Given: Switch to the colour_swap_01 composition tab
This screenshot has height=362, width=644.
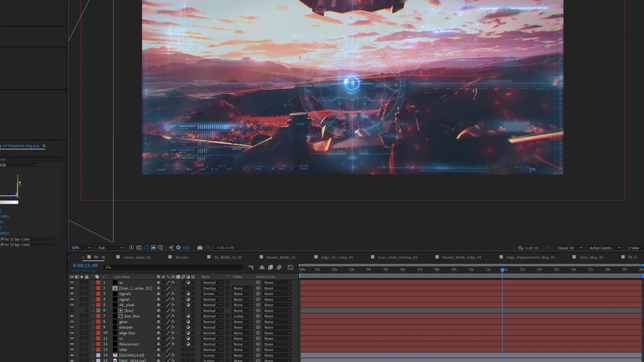Looking at the screenshot, I should click(x=137, y=257).
